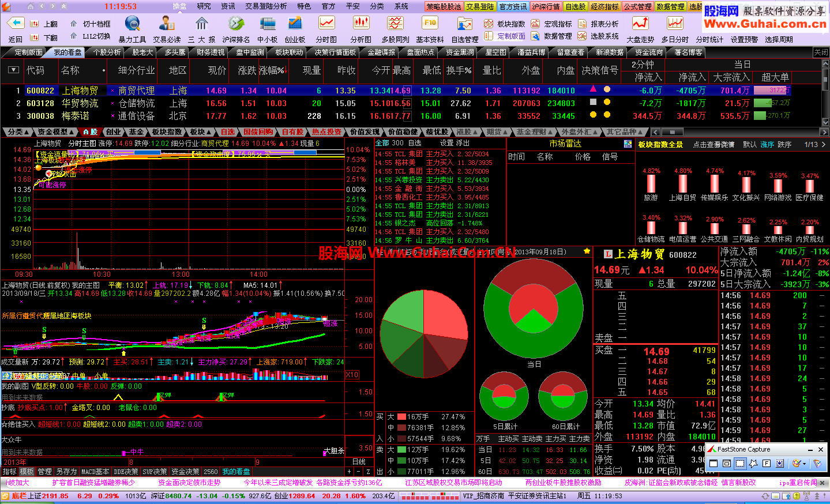Open the 沪深排名 clock icon
Viewport: 830px width, 504px height.
tap(236, 24)
